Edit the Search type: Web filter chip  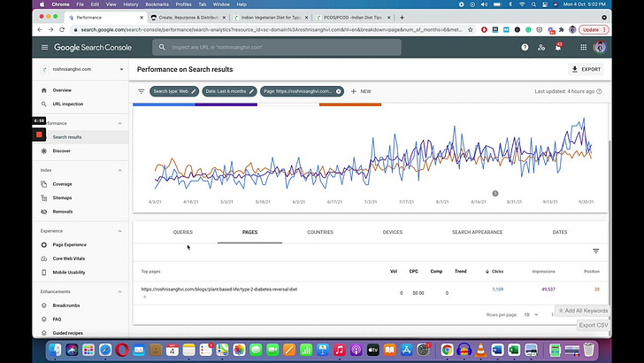click(174, 91)
